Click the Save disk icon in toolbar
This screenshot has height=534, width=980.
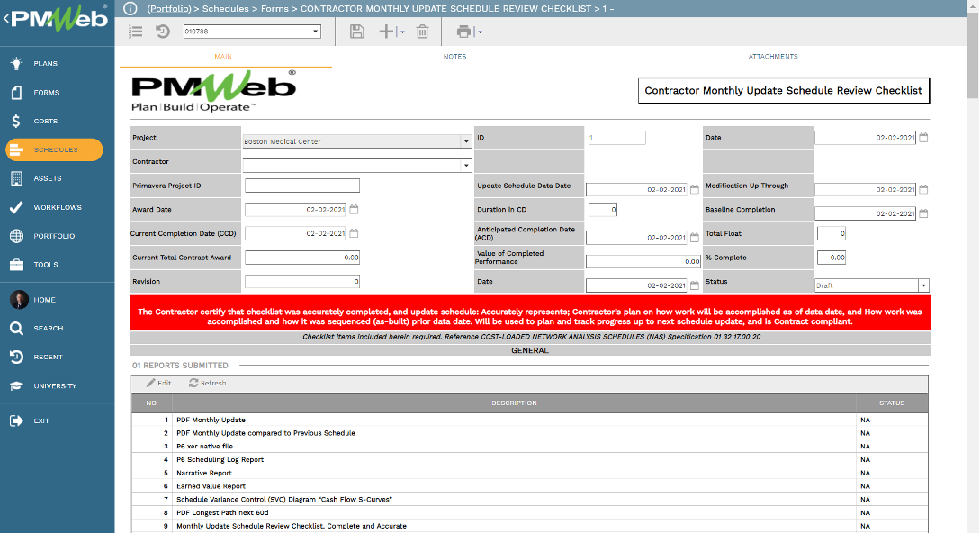(357, 32)
